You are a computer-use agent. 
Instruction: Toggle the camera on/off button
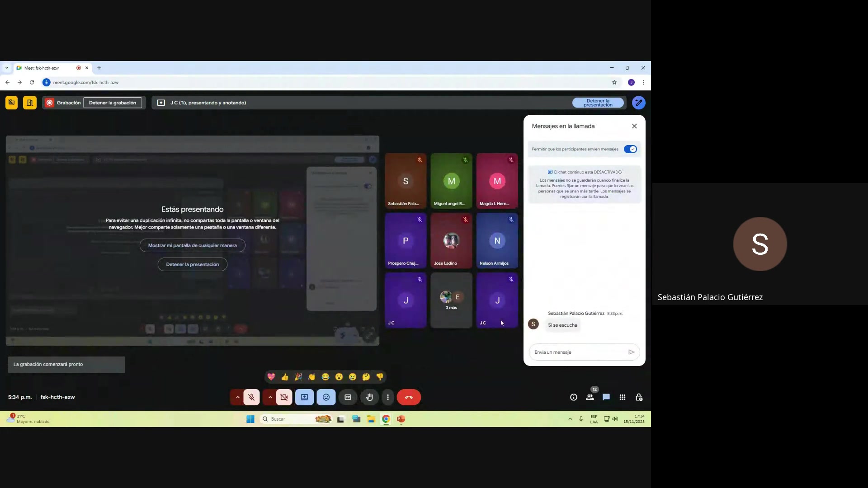pos(284,397)
